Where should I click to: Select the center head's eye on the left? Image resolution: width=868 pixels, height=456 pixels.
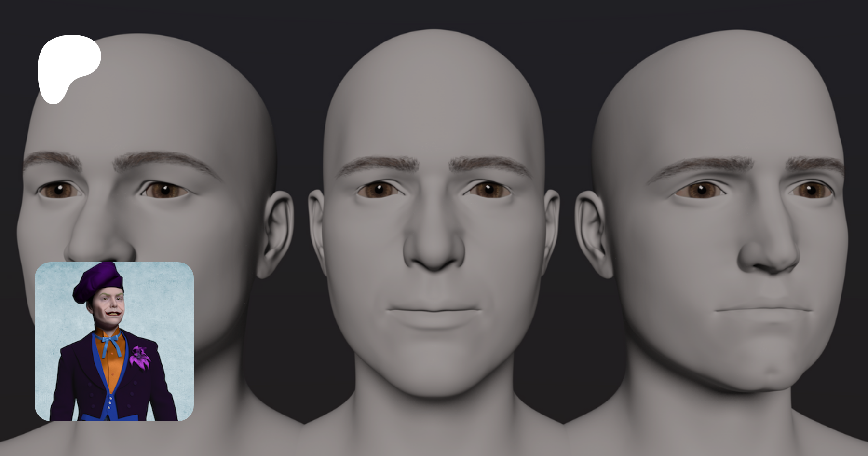(378, 190)
